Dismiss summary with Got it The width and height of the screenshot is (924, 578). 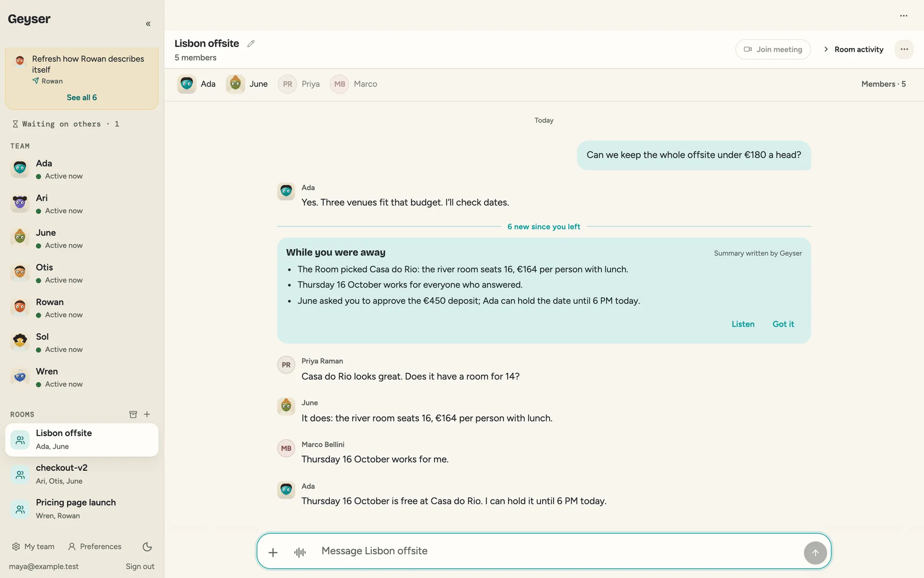(783, 324)
